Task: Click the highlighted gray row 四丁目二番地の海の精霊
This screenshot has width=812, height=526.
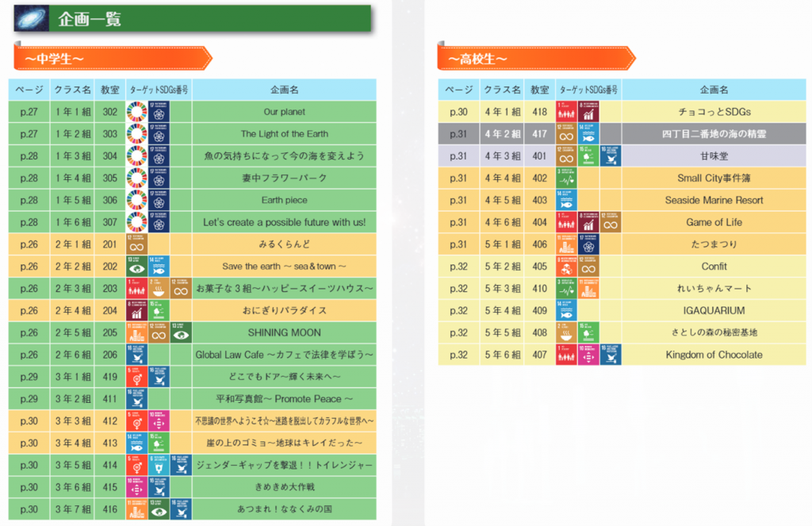Action: [714, 134]
